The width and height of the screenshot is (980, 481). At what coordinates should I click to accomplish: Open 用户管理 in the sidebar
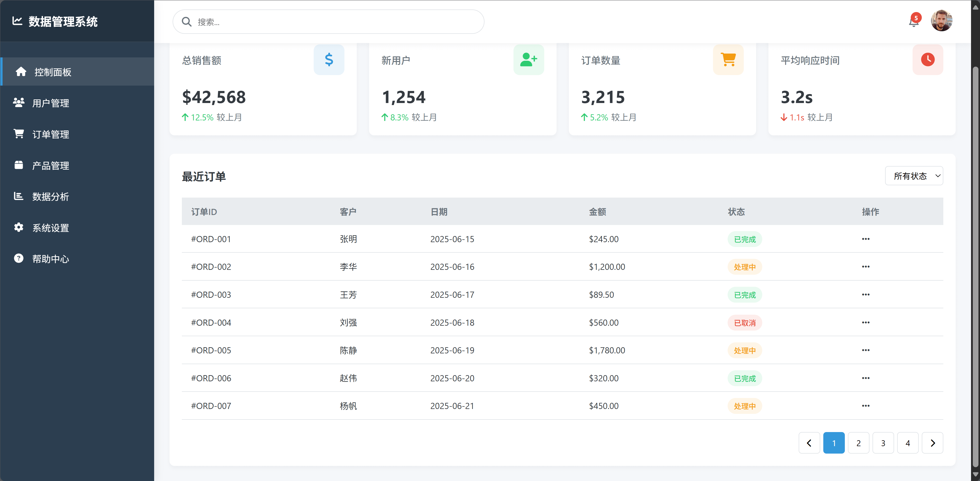(50, 103)
